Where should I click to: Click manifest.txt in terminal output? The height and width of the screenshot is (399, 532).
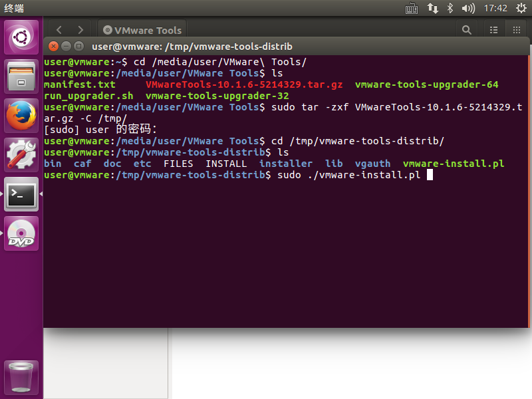80,84
